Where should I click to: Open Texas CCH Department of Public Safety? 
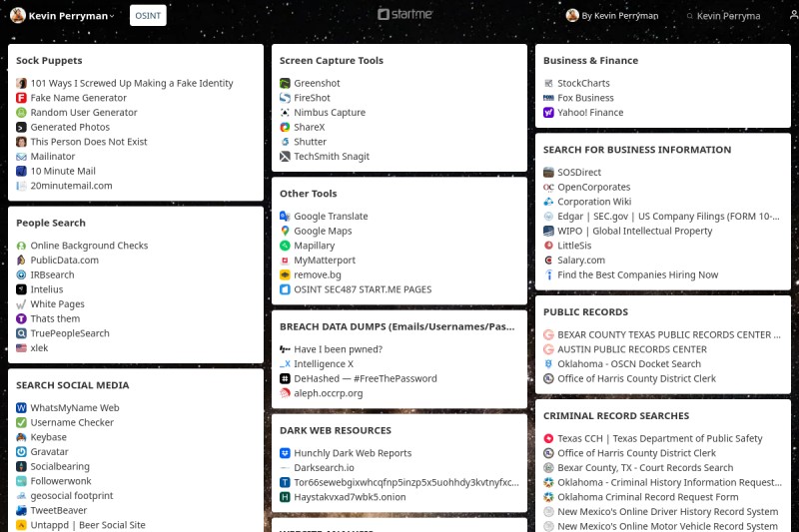click(x=660, y=439)
